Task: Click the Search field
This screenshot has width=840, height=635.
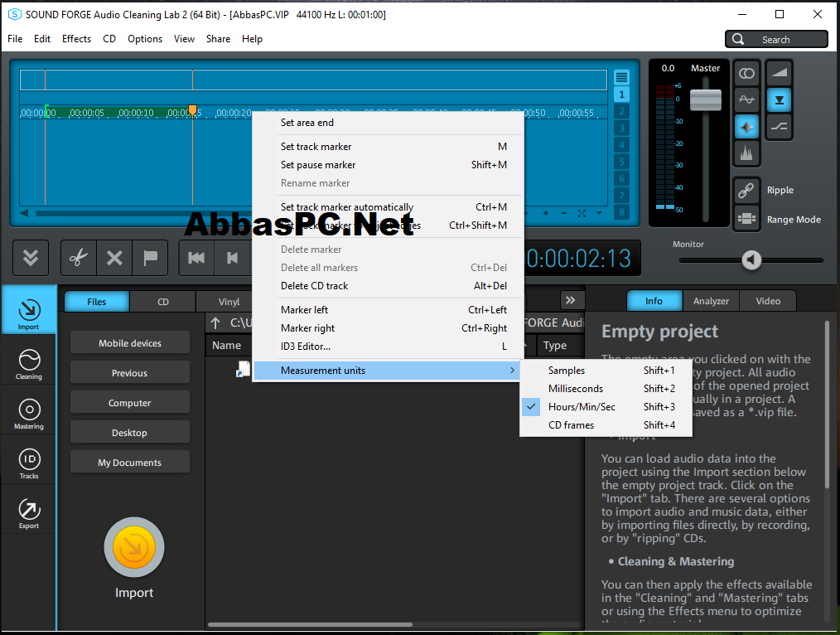Action: (776, 39)
